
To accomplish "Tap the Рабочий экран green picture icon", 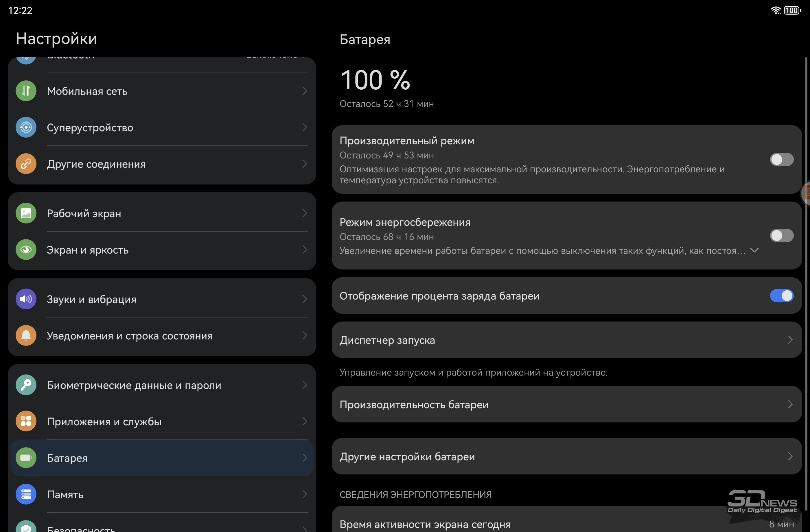I will click(x=26, y=213).
